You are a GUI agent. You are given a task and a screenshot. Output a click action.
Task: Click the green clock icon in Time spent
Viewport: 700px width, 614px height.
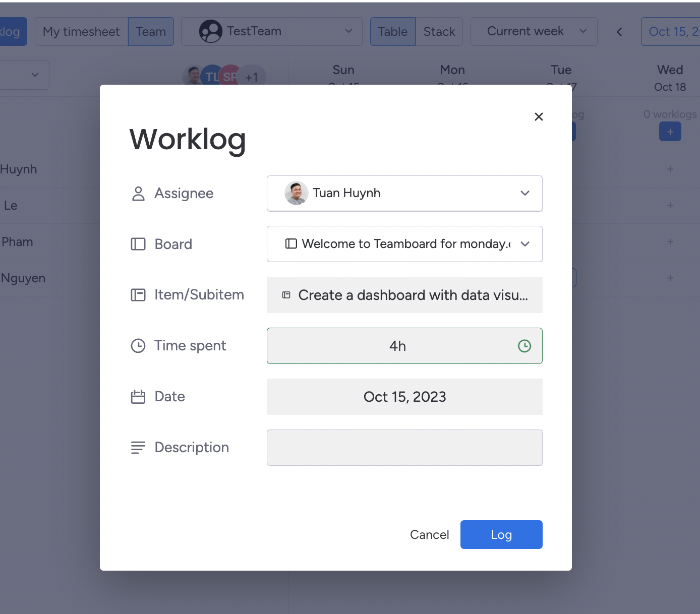(x=524, y=346)
